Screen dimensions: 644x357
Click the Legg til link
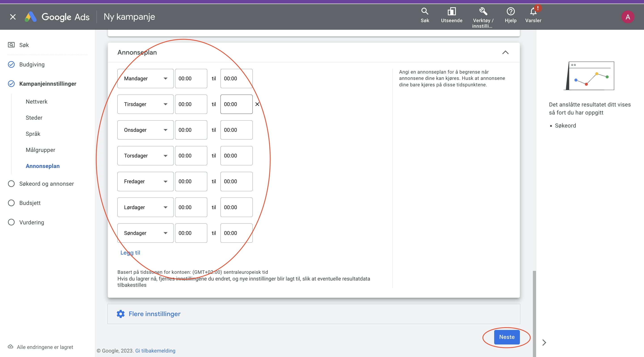130,253
